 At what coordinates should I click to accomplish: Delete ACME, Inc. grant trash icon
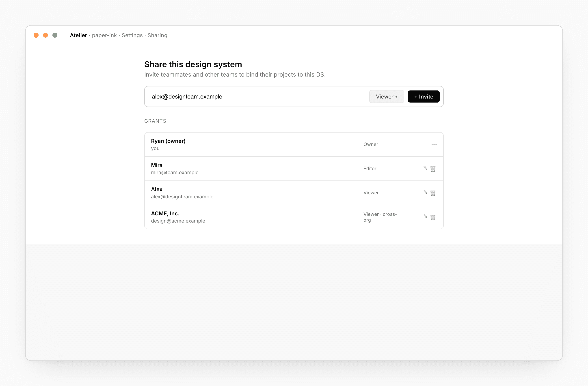(x=433, y=217)
